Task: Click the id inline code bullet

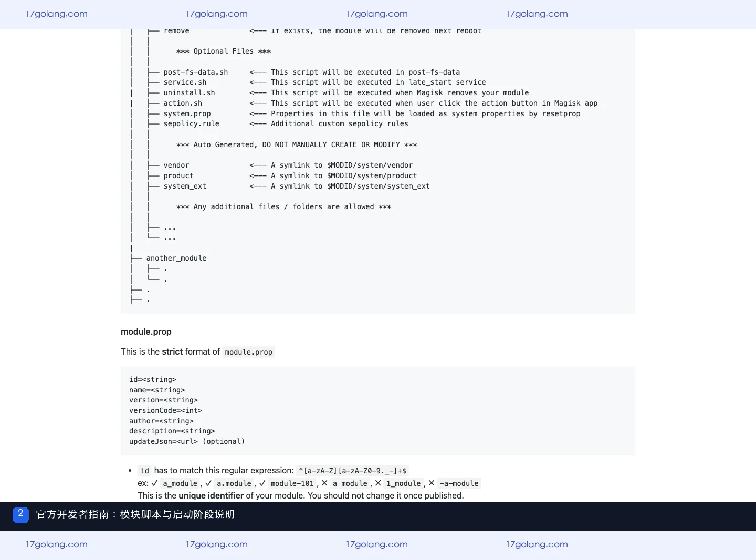Action: click(x=145, y=471)
